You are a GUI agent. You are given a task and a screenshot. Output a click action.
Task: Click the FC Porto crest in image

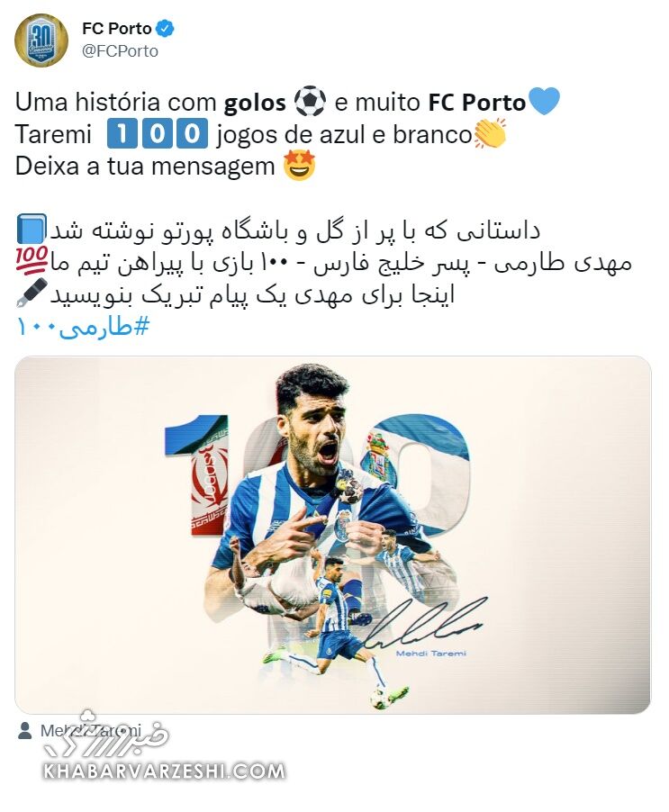click(x=379, y=456)
